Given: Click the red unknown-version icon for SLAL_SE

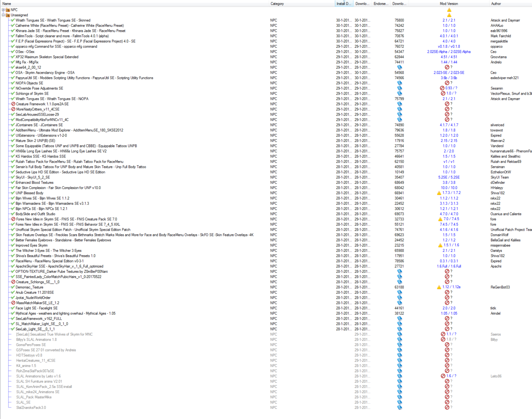Looking at the screenshot, I should [447, 402].
